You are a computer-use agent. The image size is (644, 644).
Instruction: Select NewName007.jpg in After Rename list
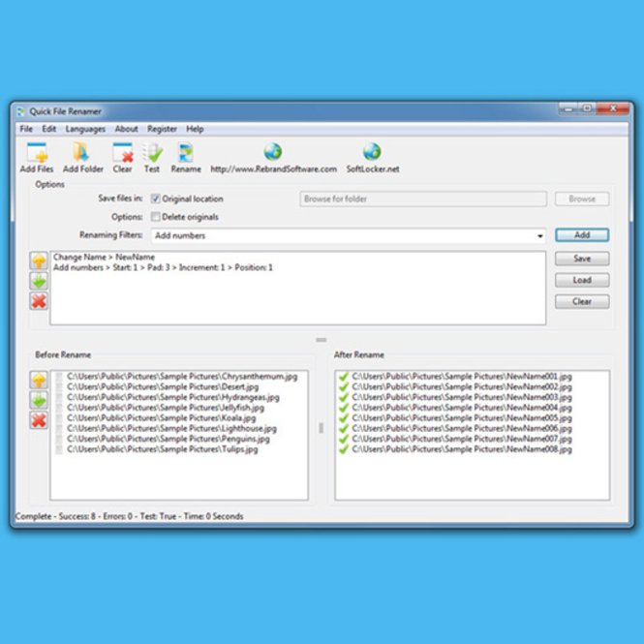click(x=462, y=439)
